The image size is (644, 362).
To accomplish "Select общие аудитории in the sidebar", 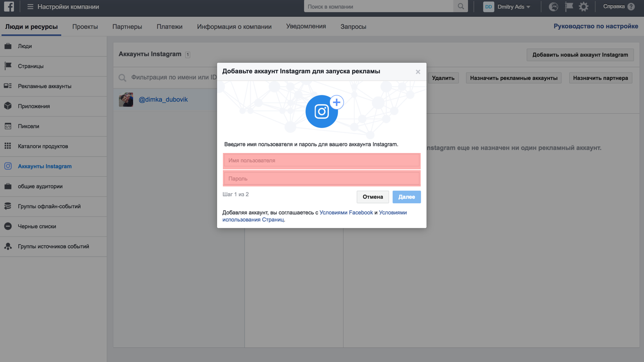I will click(x=54, y=186).
